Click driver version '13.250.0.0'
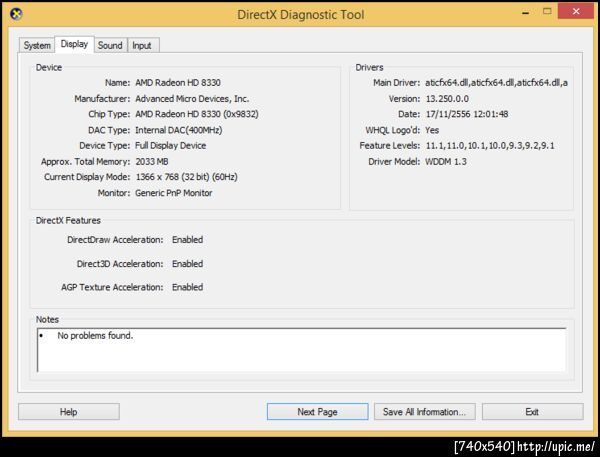 pyautogui.click(x=447, y=99)
